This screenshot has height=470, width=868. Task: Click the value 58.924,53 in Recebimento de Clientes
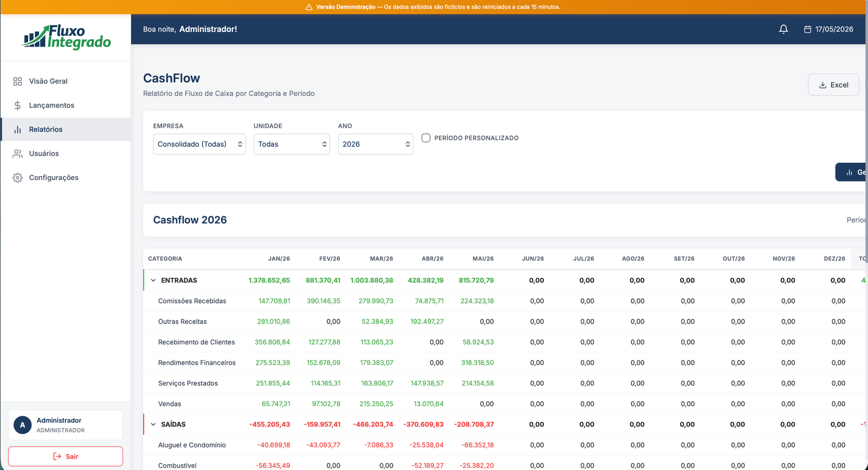[x=478, y=342]
